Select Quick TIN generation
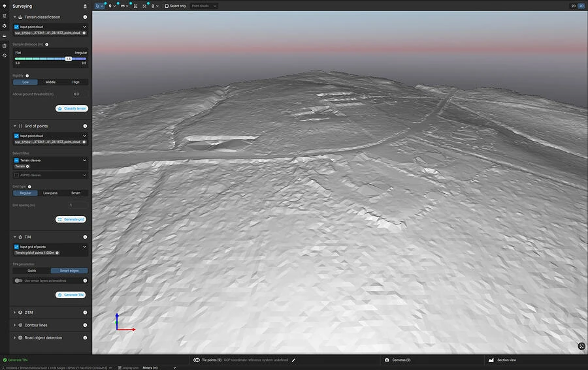Viewport: 588px width, 370px height. coord(32,270)
